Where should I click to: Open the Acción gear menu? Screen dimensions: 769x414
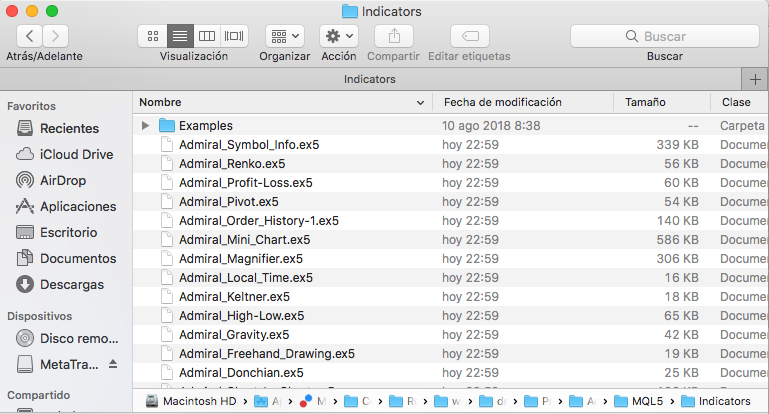(x=339, y=36)
